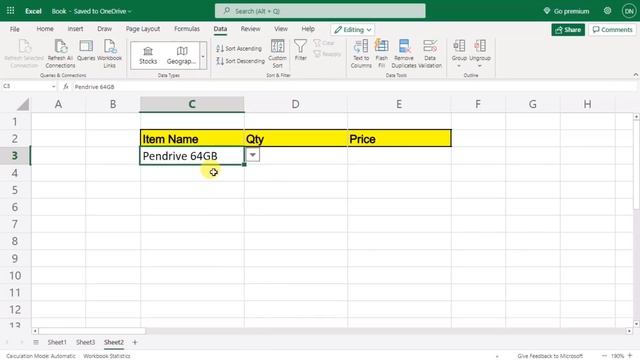Open the Queries icon
The image size is (640, 360).
pos(86,51)
